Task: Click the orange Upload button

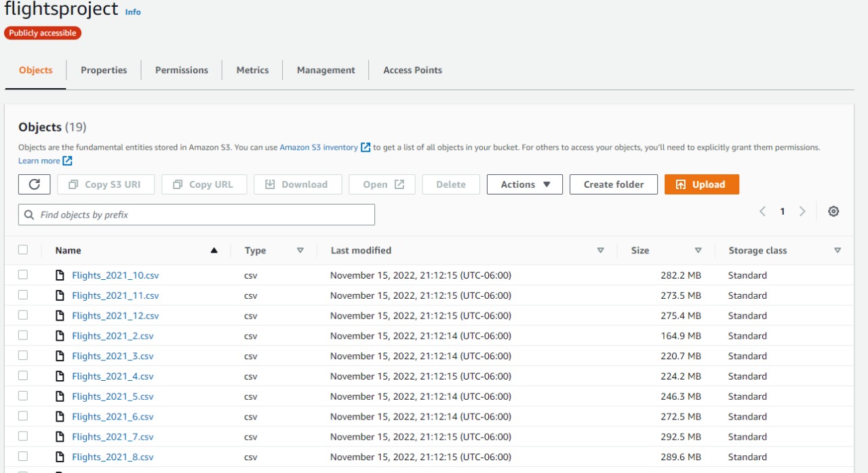Action: click(702, 184)
